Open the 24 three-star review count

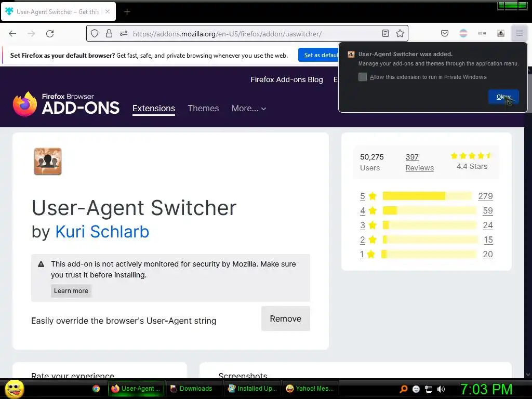click(487, 225)
